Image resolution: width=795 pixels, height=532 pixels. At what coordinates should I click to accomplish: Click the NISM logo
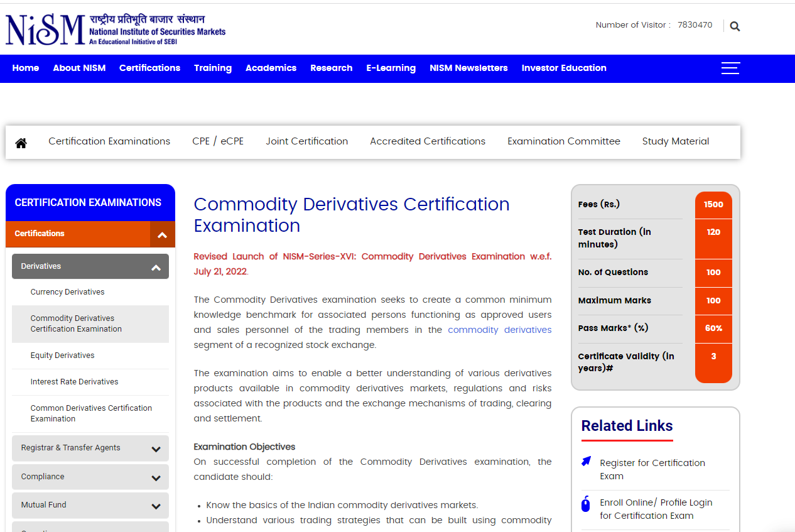(116, 29)
